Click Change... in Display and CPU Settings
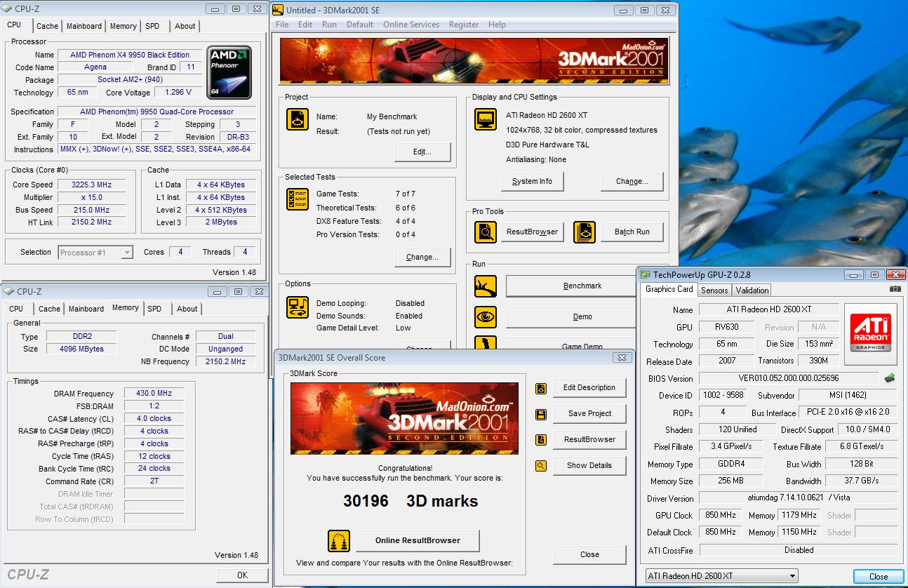Image resolution: width=908 pixels, height=588 pixels. [632, 181]
